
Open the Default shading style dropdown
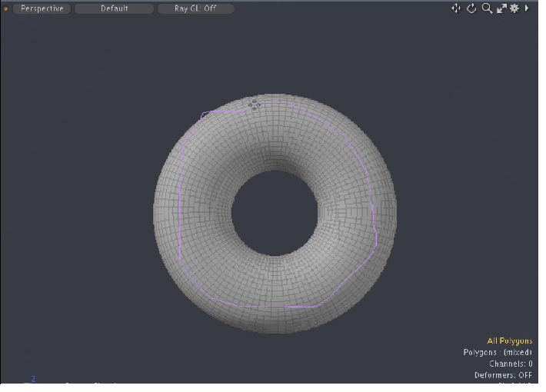click(x=115, y=8)
